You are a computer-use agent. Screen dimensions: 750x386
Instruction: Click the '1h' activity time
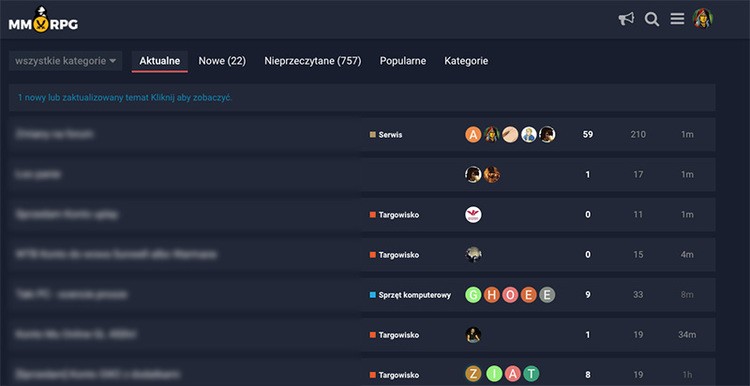[x=687, y=375]
